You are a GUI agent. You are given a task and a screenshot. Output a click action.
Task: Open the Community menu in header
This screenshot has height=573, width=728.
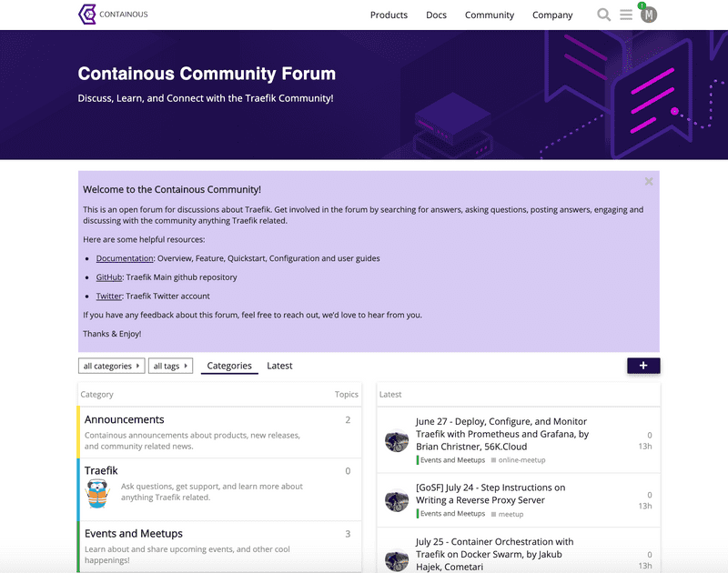[x=490, y=15]
